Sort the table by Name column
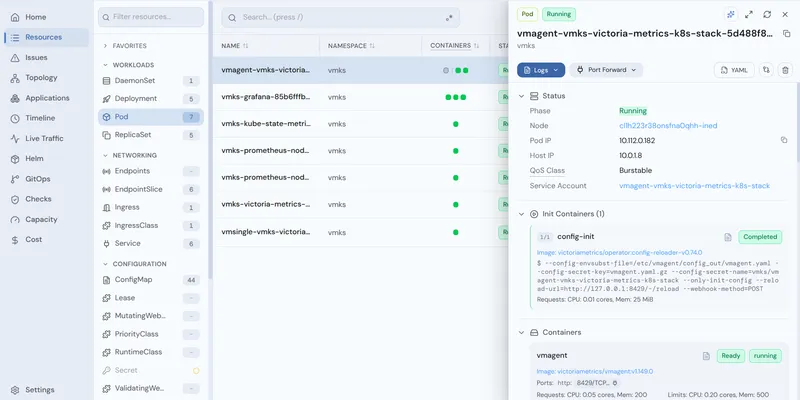 point(235,46)
